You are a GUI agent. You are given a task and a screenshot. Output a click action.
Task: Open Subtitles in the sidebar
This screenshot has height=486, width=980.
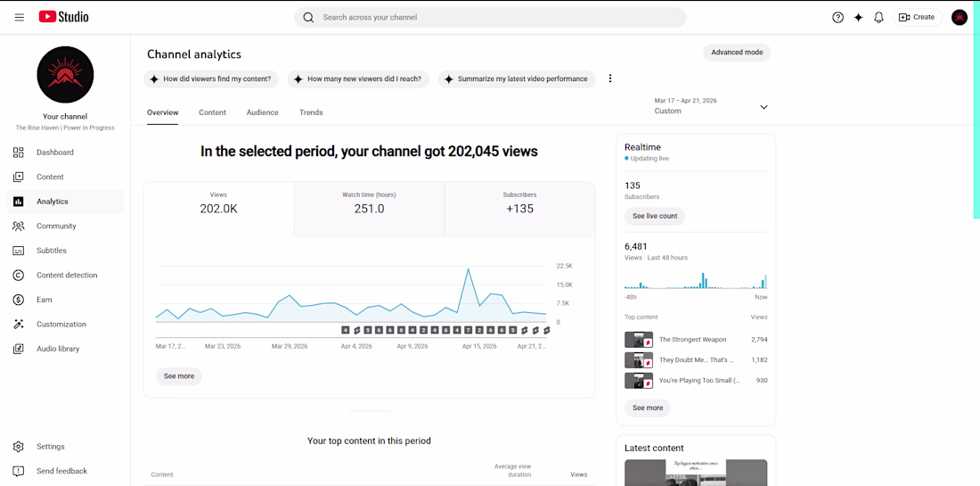point(65,251)
